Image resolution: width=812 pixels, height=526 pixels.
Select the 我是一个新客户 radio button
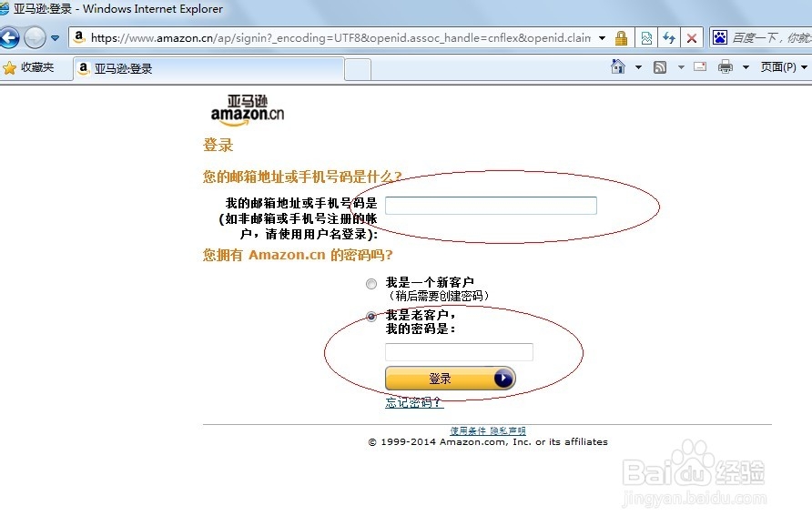point(371,284)
